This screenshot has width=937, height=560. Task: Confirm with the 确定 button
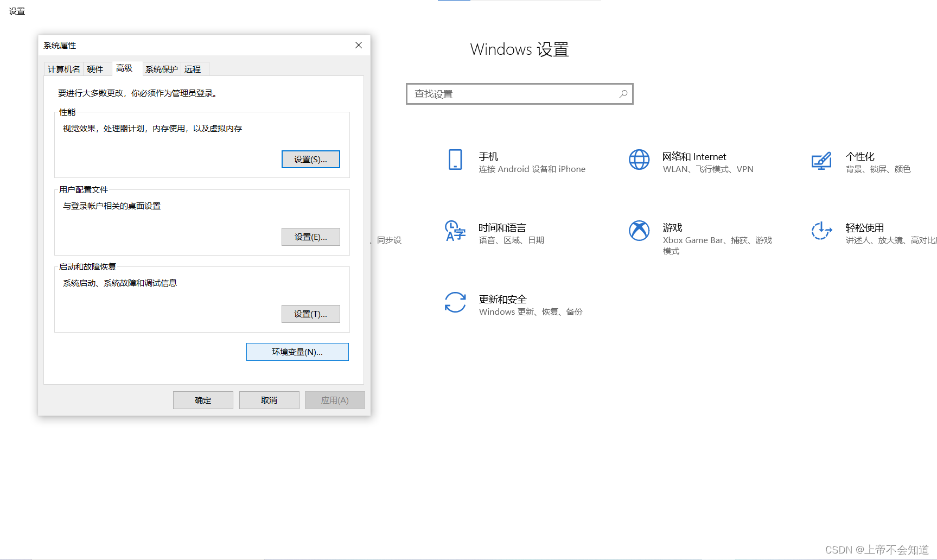[x=203, y=400]
